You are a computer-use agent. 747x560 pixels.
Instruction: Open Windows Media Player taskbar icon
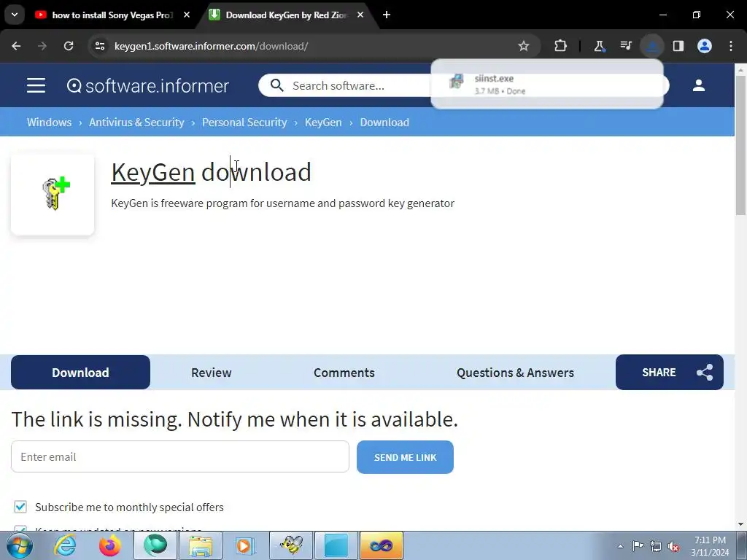245,545
